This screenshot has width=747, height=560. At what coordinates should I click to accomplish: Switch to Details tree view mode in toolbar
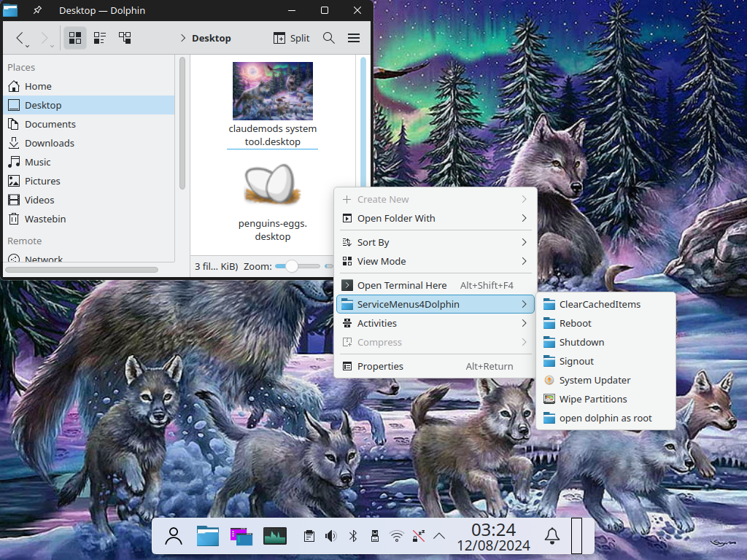pos(125,38)
